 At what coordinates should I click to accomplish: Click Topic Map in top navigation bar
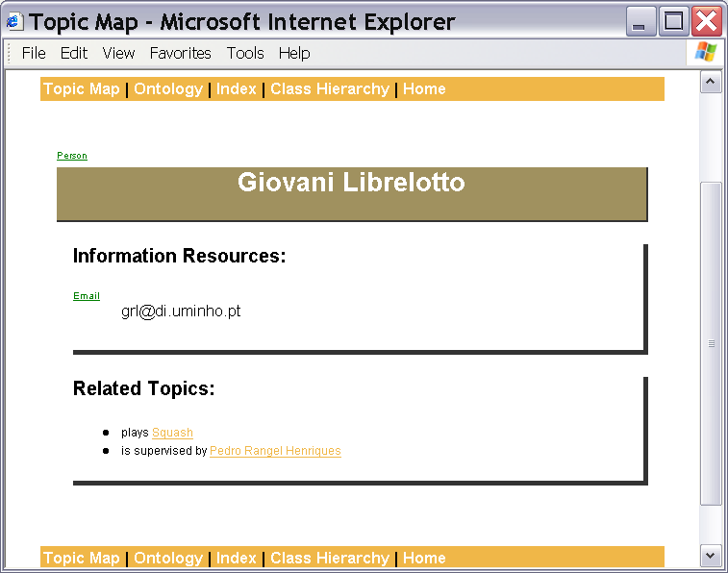point(82,88)
